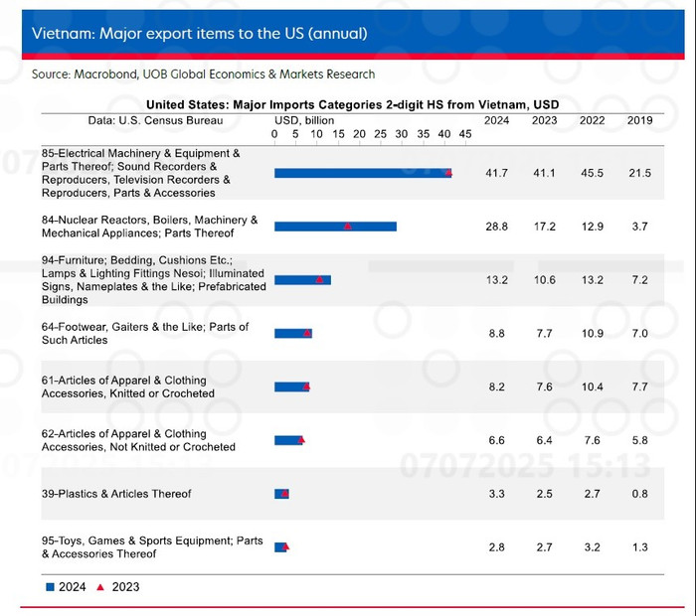Click the 39-Plastics & Articles Thereof label
The image size is (696, 616).
(x=116, y=494)
